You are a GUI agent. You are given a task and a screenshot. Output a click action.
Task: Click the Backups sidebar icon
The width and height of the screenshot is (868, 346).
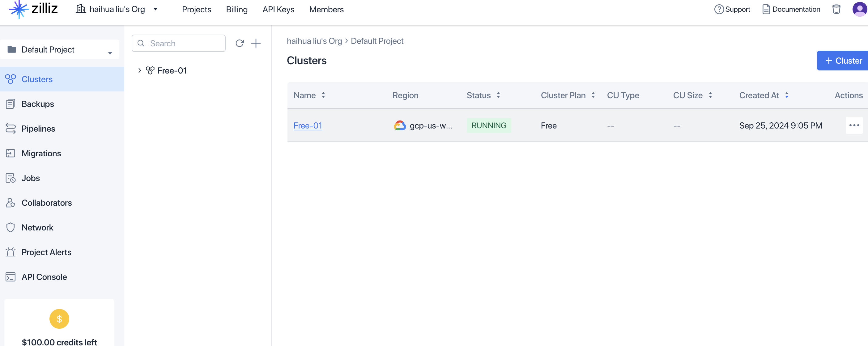point(11,103)
